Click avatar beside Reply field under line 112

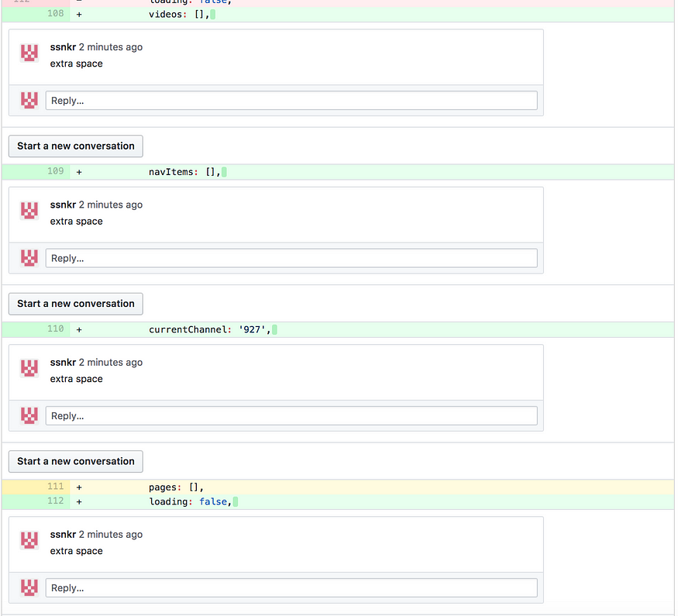(29, 587)
